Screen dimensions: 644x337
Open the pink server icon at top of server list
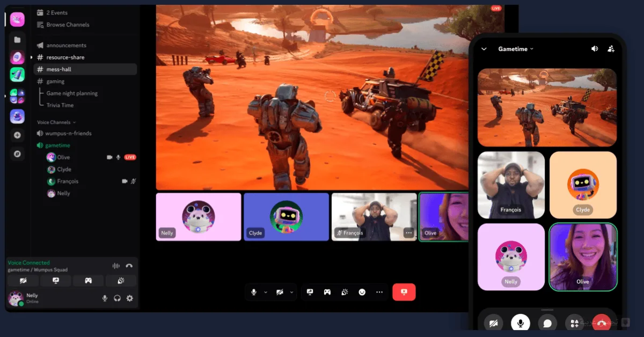coord(17,19)
